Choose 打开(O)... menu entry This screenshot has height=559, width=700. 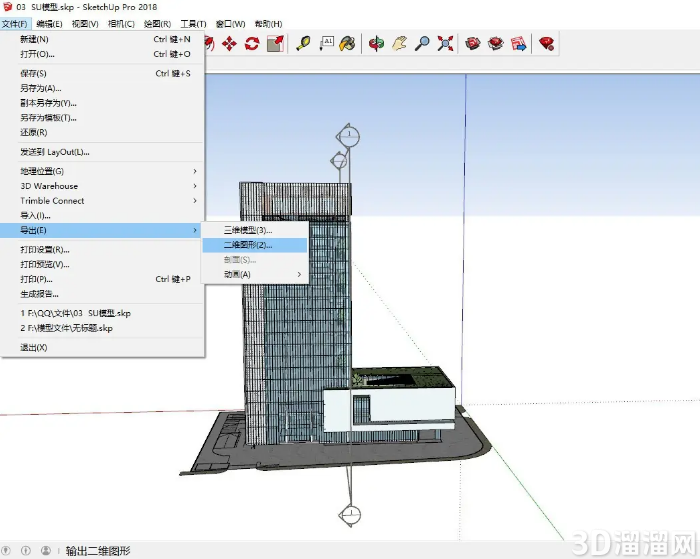point(102,54)
